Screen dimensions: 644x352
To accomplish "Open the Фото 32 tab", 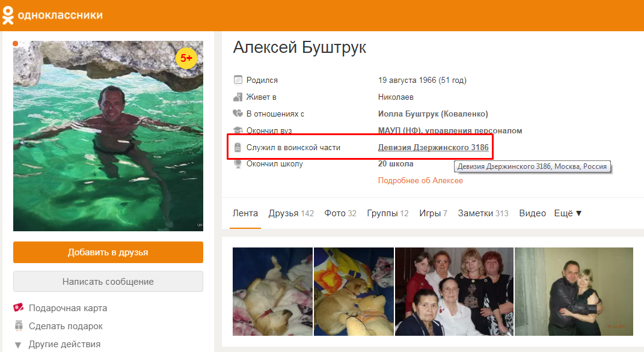I will tap(340, 213).
